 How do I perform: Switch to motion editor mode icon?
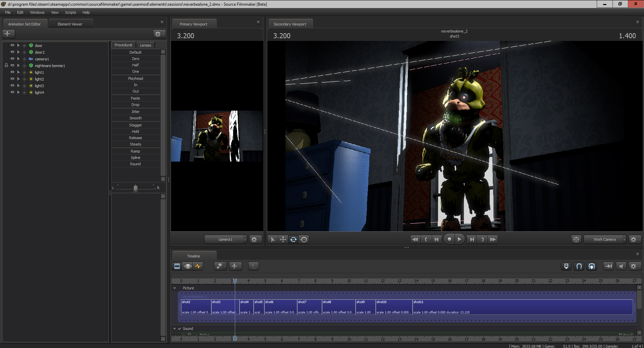click(x=188, y=266)
